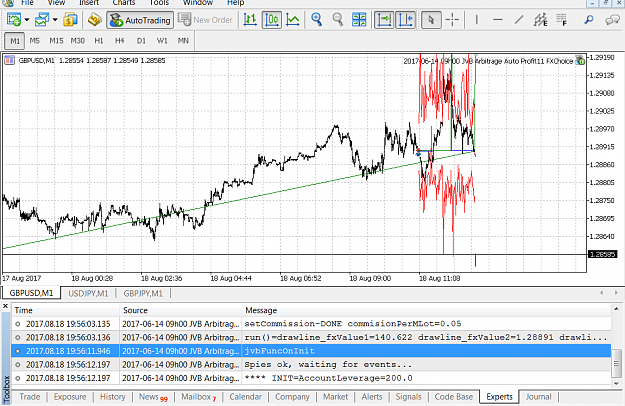Screen dimensions: 625x406
Task: Open the Charts menu
Action: click(x=124, y=3)
